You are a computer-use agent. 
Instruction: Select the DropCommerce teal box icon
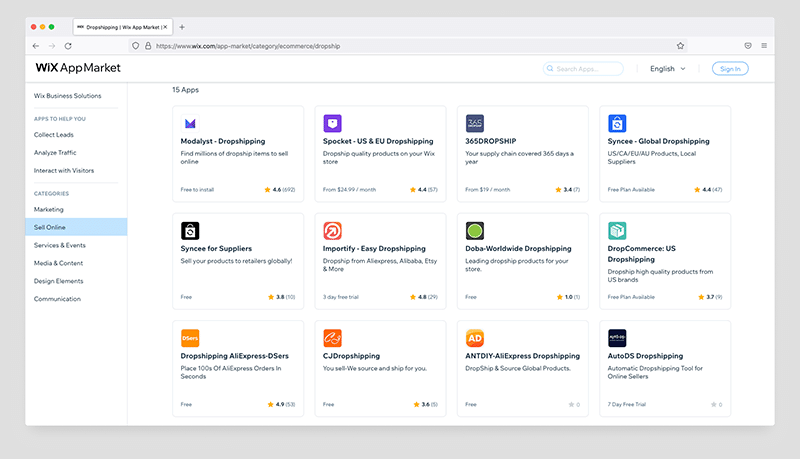(617, 231)
